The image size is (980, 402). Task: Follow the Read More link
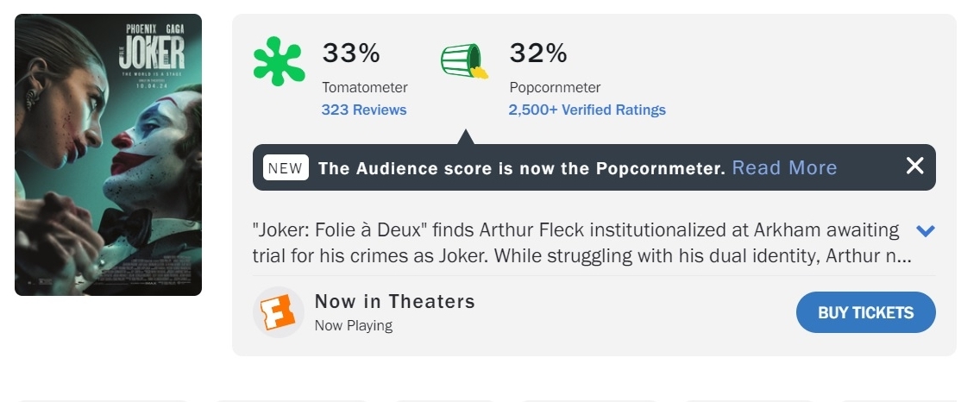[x=784, y=168]
